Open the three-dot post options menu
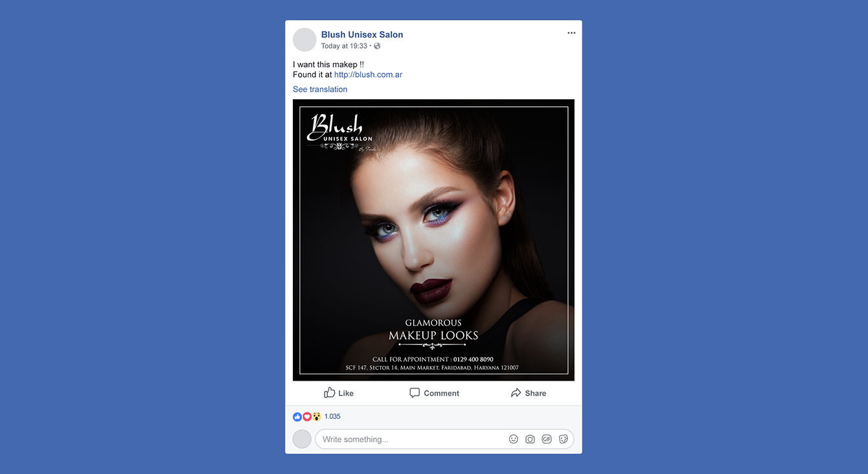 coord(571,33)
